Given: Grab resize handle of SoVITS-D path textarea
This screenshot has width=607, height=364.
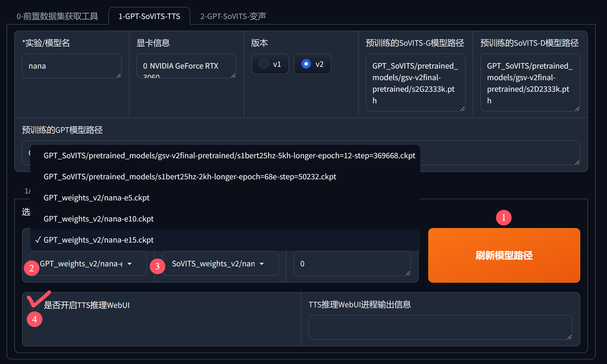Looking at the screenshot, I should click(x=577, y=109).
